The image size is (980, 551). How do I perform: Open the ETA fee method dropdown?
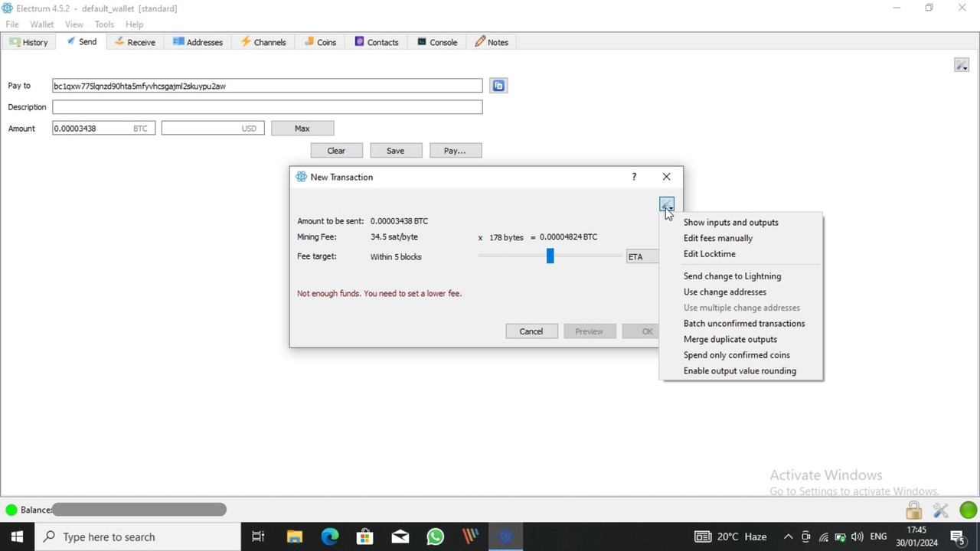[x=642, y=256]
